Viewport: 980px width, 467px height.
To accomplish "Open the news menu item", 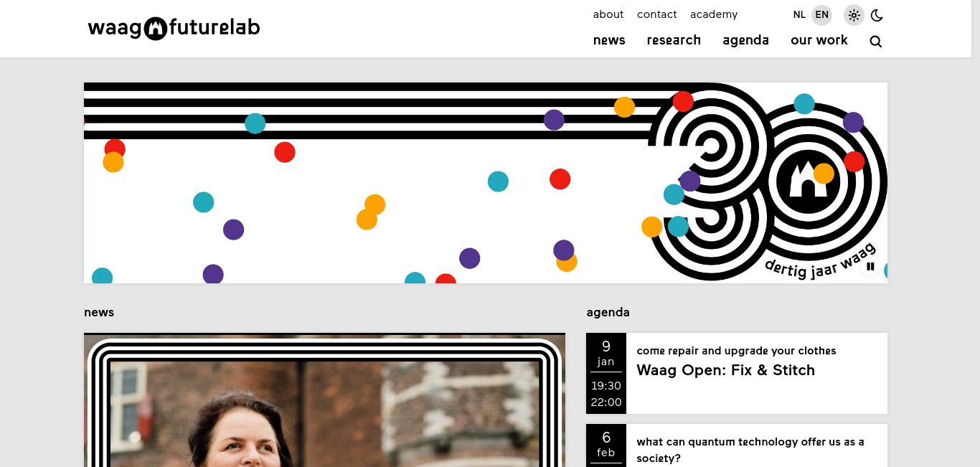I will (x=609, y=40).
